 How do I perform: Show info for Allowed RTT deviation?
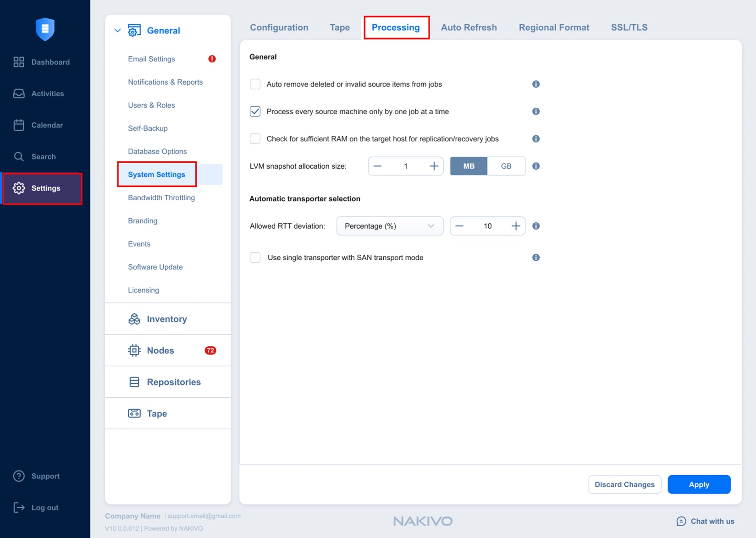(x=535, y=226)
